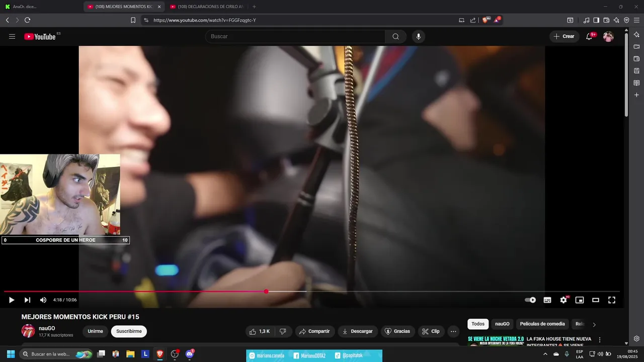Show hidden system tray icons

[x=545, y=354]
